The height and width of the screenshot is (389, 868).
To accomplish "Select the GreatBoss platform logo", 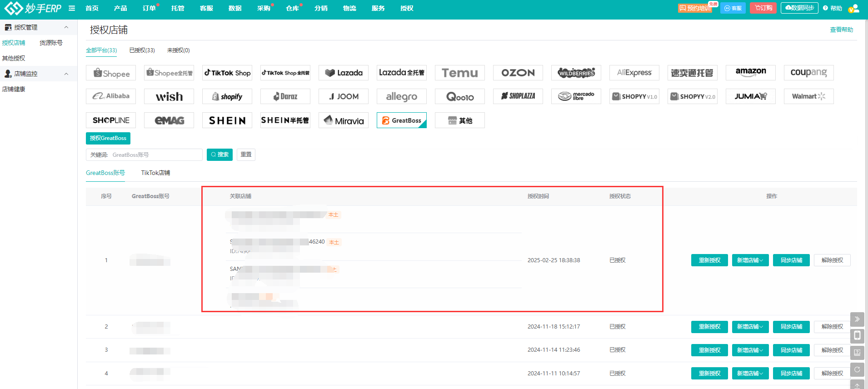I will point(402,120).
